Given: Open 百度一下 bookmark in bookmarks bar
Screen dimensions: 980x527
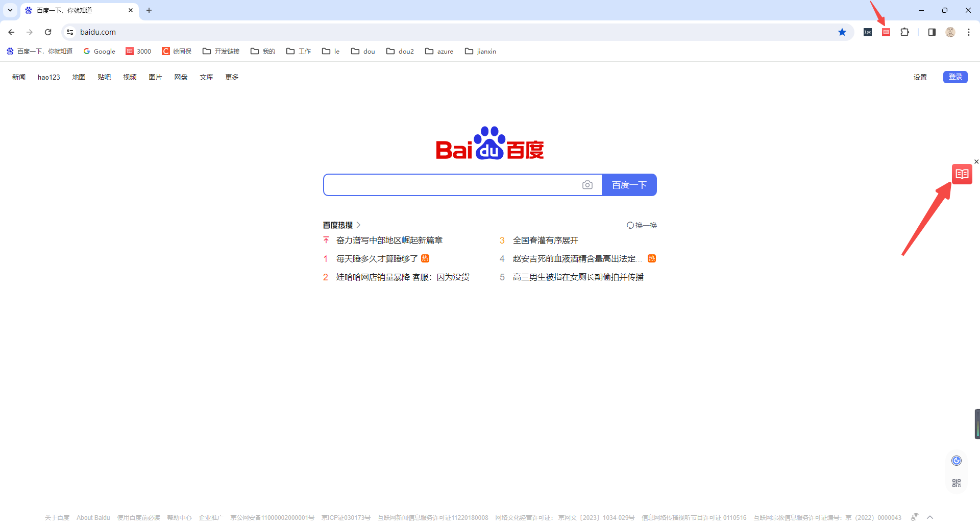Looking at the screenshot, I should (x=39, y=51).
